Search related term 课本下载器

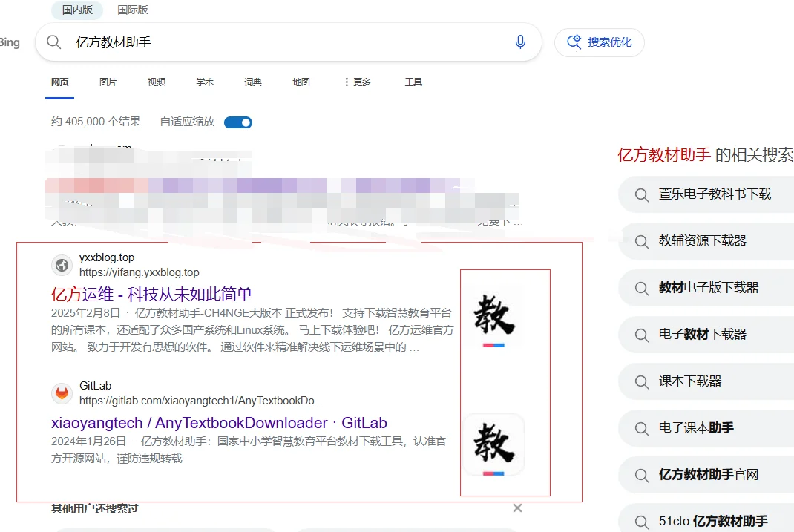pos(707,381)
